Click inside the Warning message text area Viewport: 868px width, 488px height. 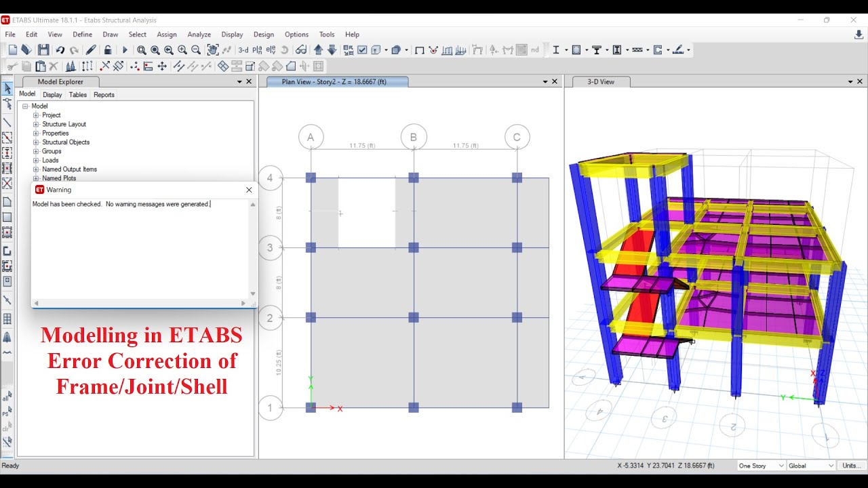pos(140,249)
